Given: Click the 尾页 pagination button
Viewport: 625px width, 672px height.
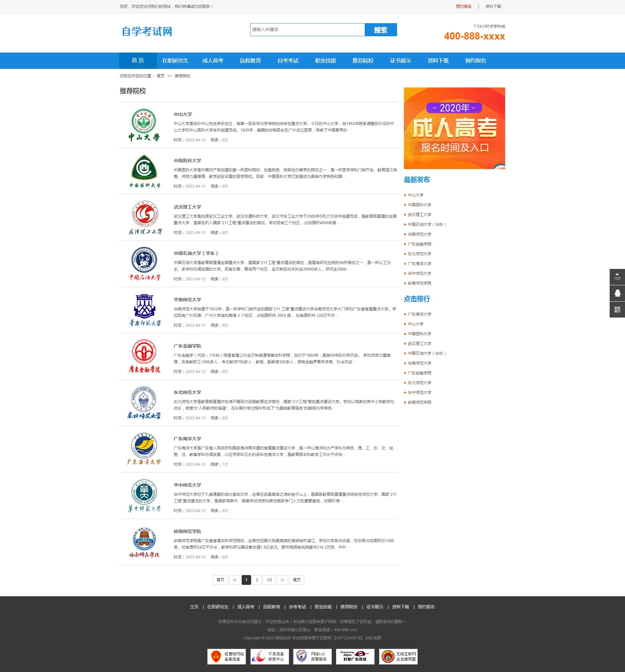Looking at the screenshot, I should point(296,580).
